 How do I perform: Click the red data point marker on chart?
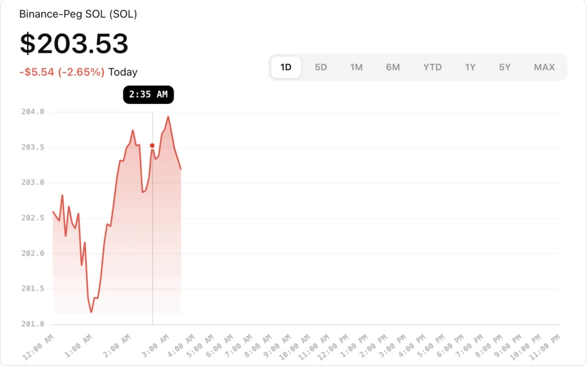click(152, 145)
